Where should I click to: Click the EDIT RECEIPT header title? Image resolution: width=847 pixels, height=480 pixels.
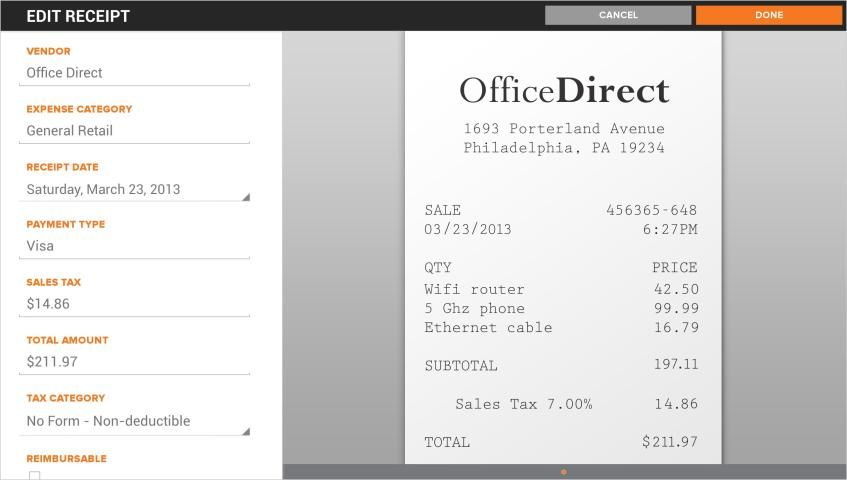click(x=78, y=16)
